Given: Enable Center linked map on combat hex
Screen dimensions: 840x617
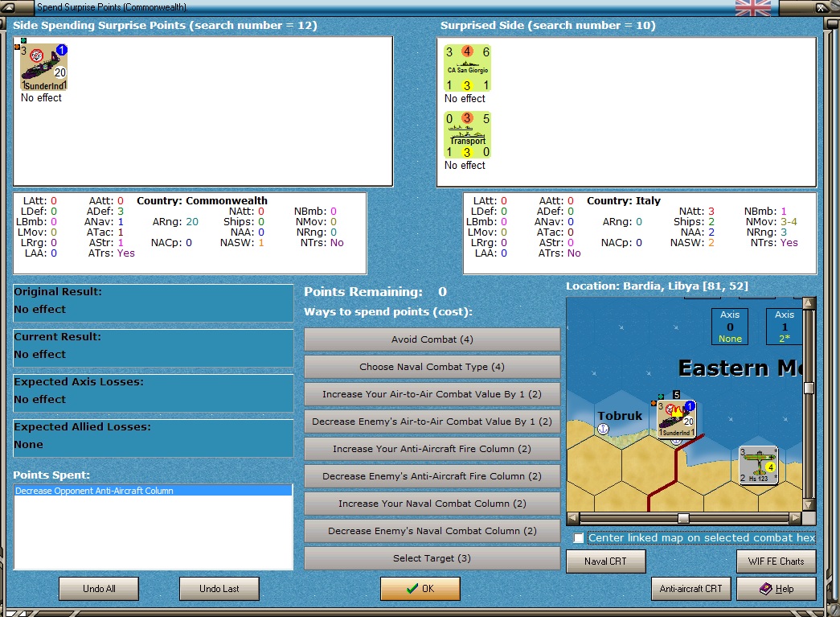Looking at the screenshot, I should (579, 537).
